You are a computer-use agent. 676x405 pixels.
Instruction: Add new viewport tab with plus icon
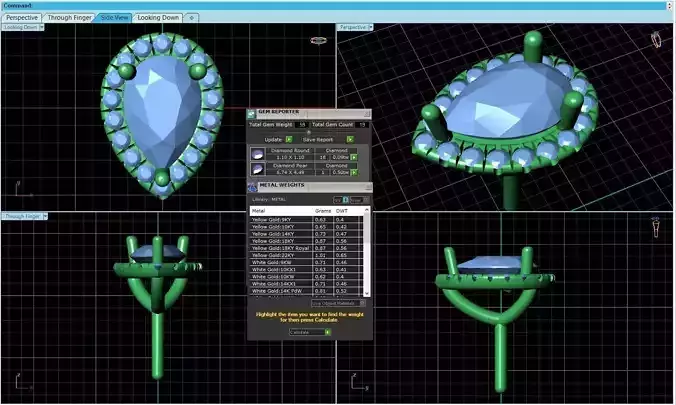192,18
